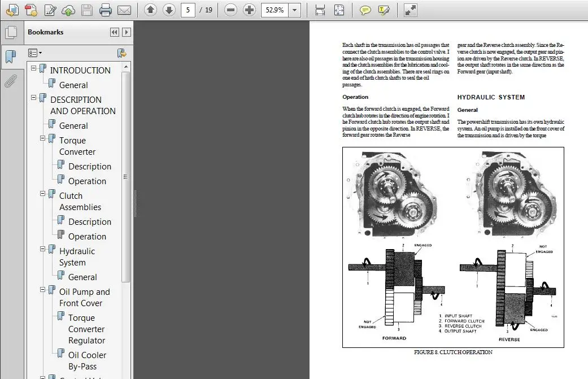Expand Bookmarks pane with right arrow button

tap(127, 32)
